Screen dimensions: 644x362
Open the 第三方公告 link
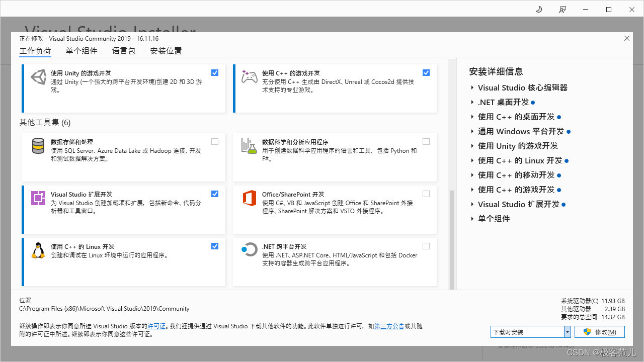tap(389, 326)
